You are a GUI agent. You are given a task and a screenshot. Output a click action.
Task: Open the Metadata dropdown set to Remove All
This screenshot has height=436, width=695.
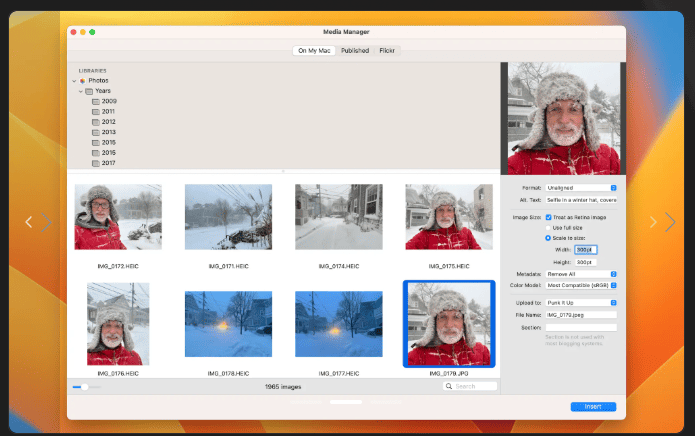(581, 274)
